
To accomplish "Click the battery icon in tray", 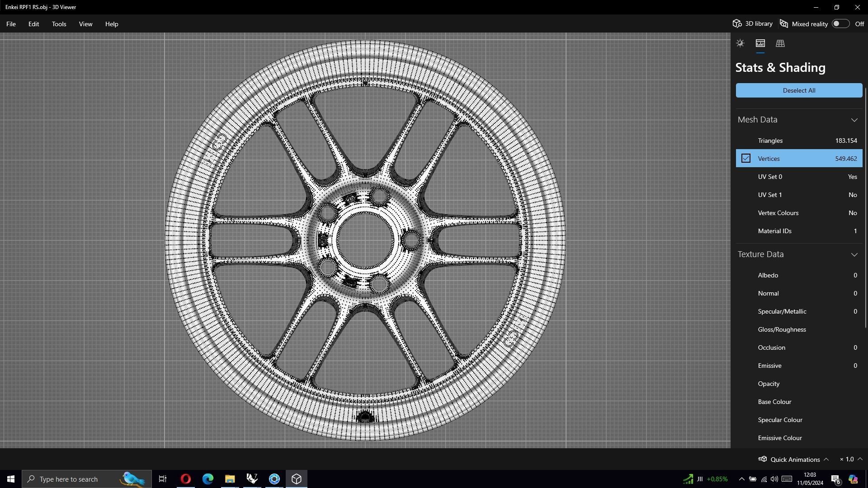I will [x=753, y=479].
